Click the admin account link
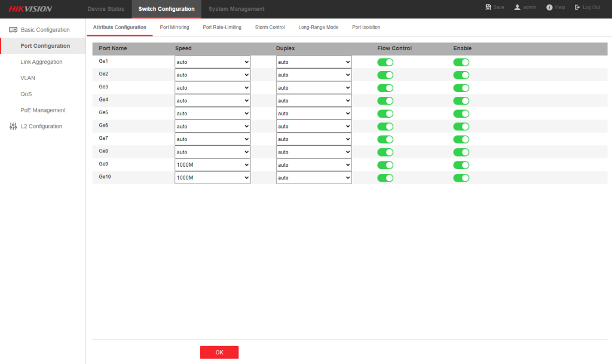This screenshot has height=364, width=612. coord(530,7)
